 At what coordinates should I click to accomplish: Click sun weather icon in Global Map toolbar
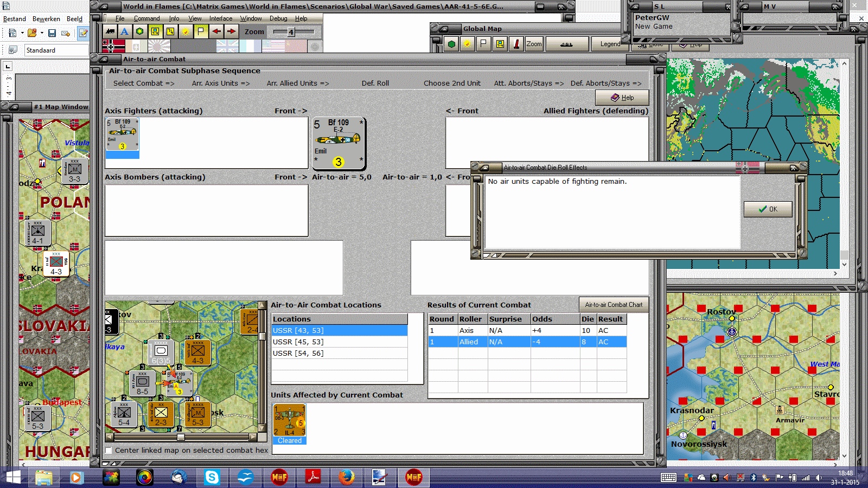pyautogui.click(x=467, y=44)
